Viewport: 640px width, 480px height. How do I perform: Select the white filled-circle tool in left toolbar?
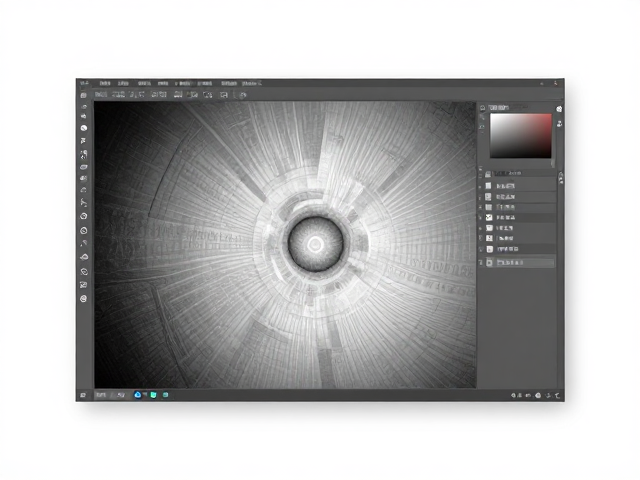(84, 128)
